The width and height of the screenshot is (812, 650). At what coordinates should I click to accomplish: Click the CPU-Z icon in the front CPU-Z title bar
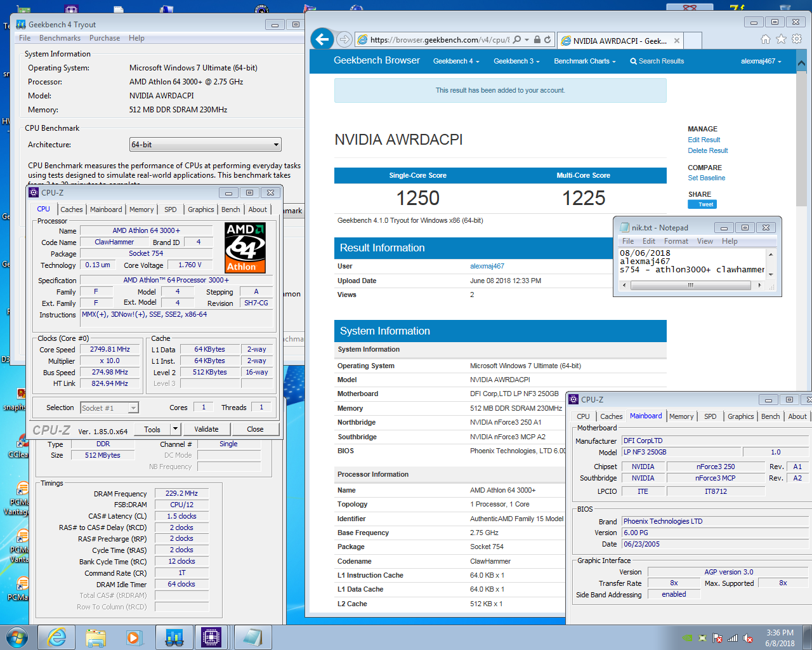click(x=34, y=192)
